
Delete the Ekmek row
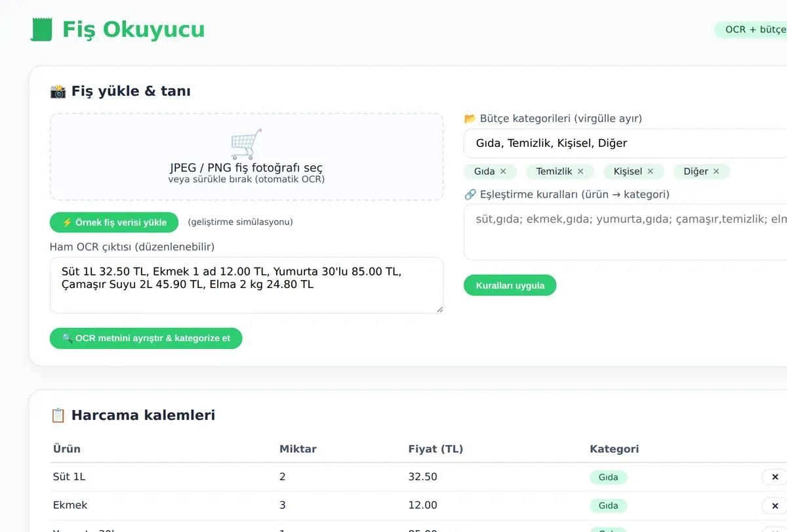775,505
